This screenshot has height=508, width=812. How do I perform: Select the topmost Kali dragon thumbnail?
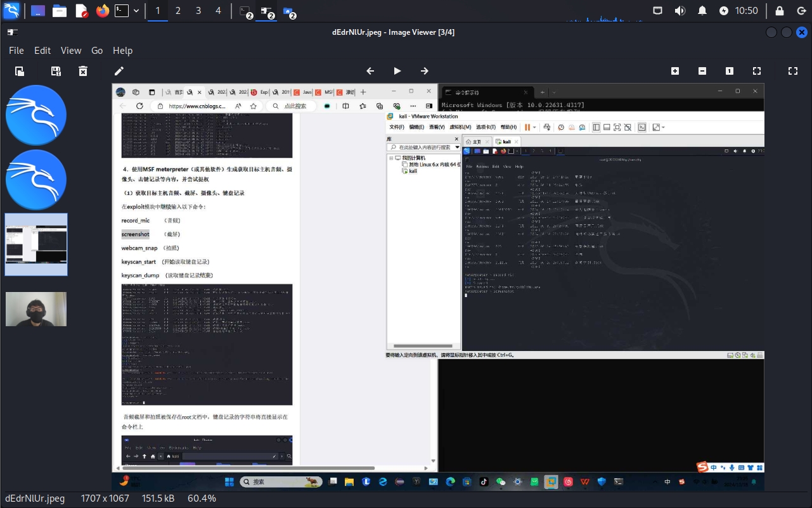pyautogui.click(x=36, y=115)
